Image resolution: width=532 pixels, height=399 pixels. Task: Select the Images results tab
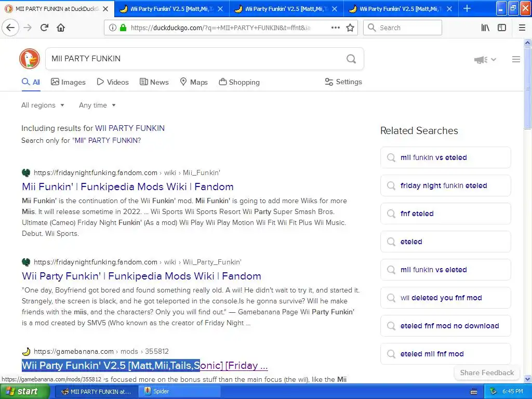coord(68,82)
